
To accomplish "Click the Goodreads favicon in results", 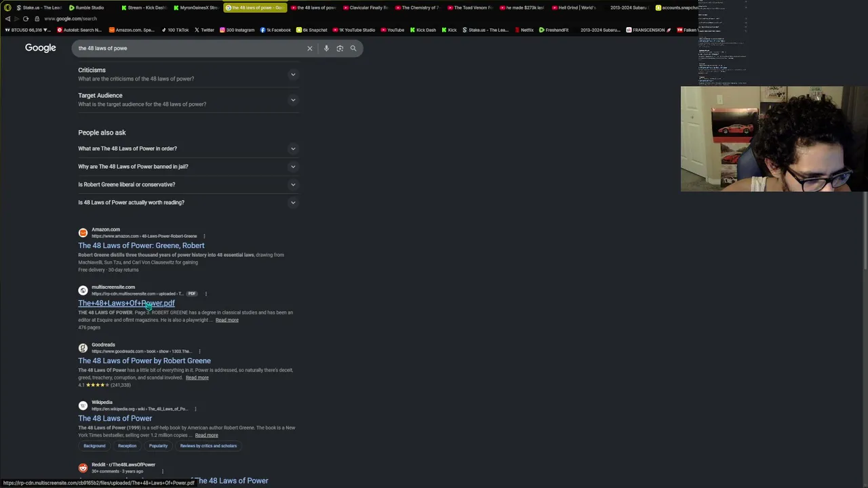I will (83, 348).
